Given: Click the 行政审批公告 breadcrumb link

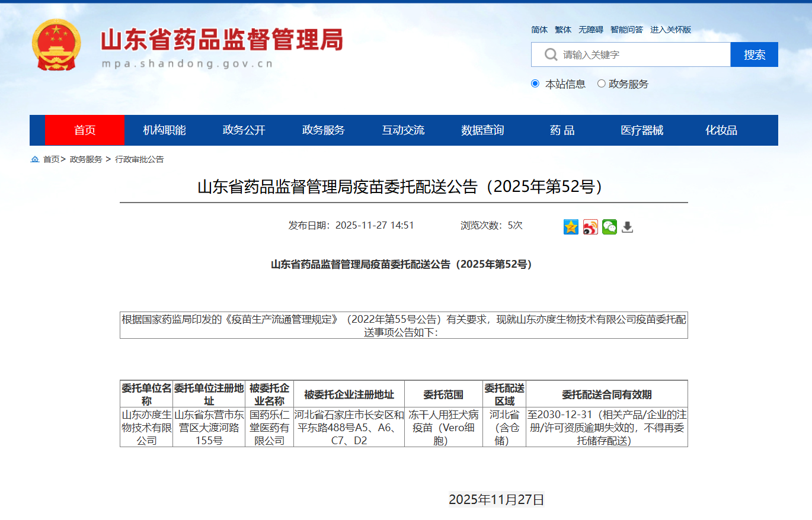Looking at the screenshot, I should 139,159.
